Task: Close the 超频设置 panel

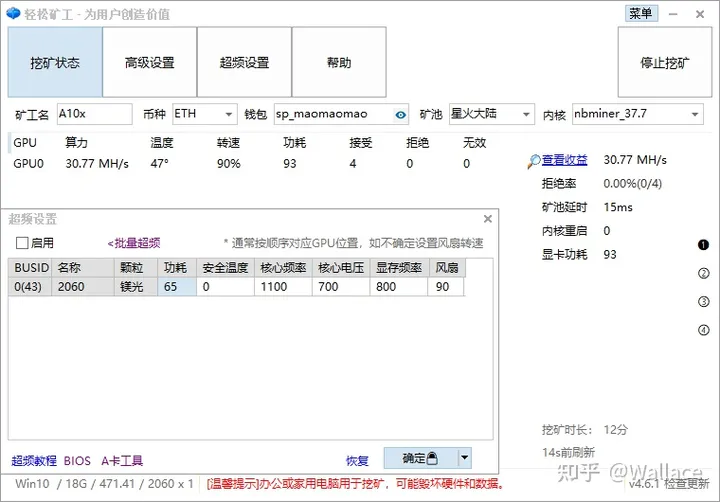Action: coord(488,219)
